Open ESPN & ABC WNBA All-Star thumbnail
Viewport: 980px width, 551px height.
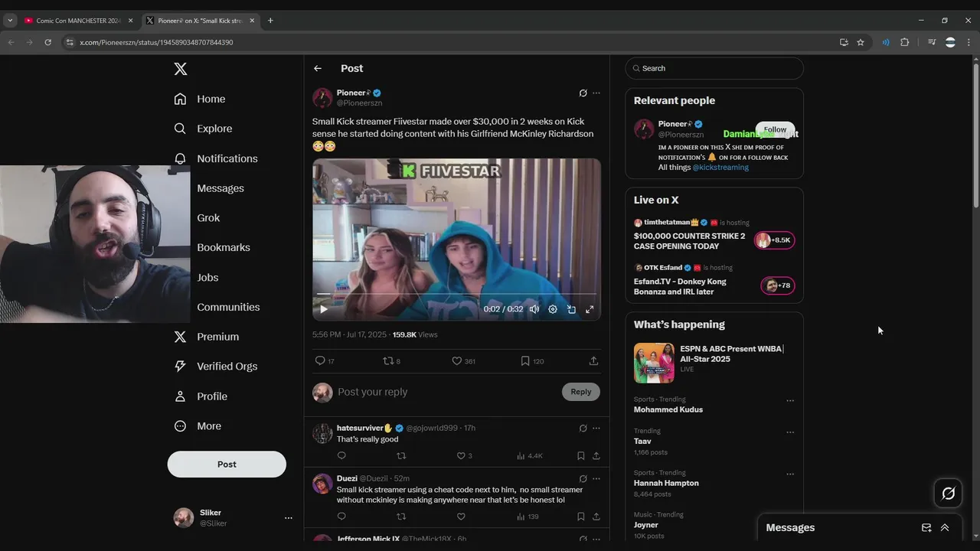pos(654,363)
